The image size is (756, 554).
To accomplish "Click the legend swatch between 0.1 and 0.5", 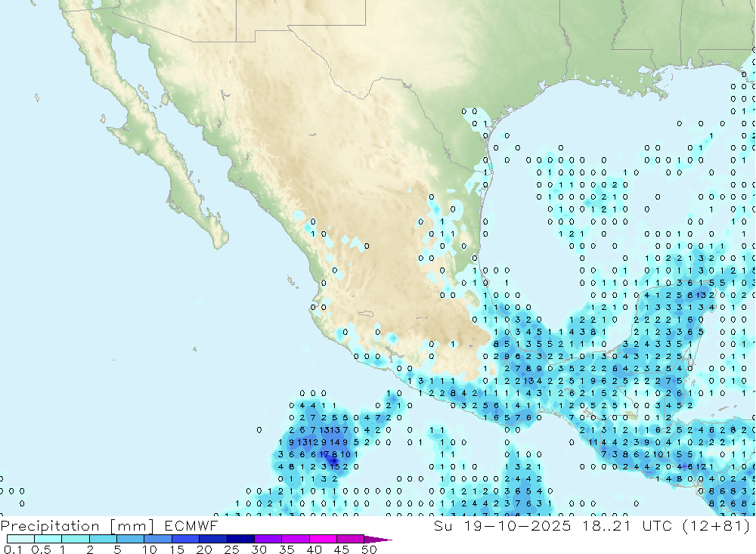I will [20, 539].
